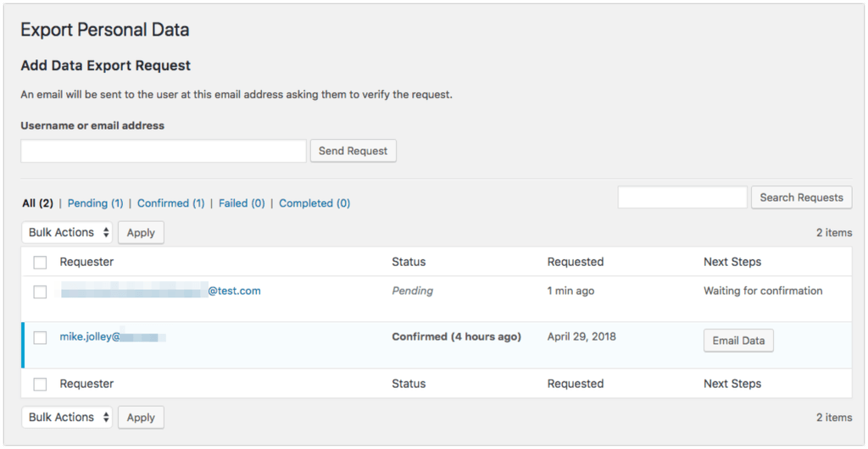The height and width of the screenshot is (449, 868).
Task: Show Completed (0) requests
Action: coord(314,203)
